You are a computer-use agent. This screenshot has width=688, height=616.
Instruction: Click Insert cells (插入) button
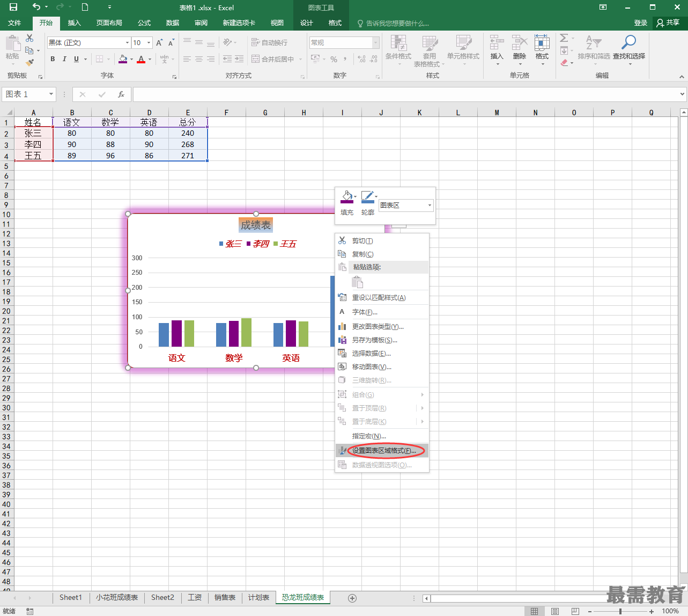point(497,50)
